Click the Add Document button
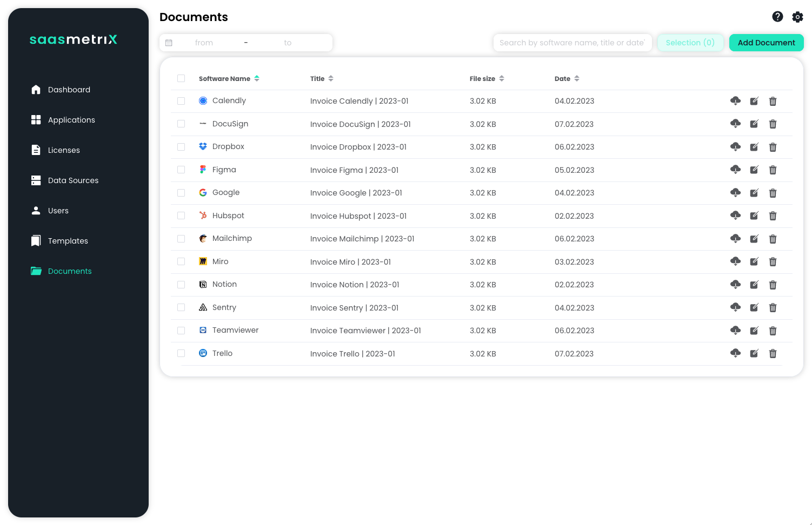This screenshot has width=812, height=525. [766, 43]
